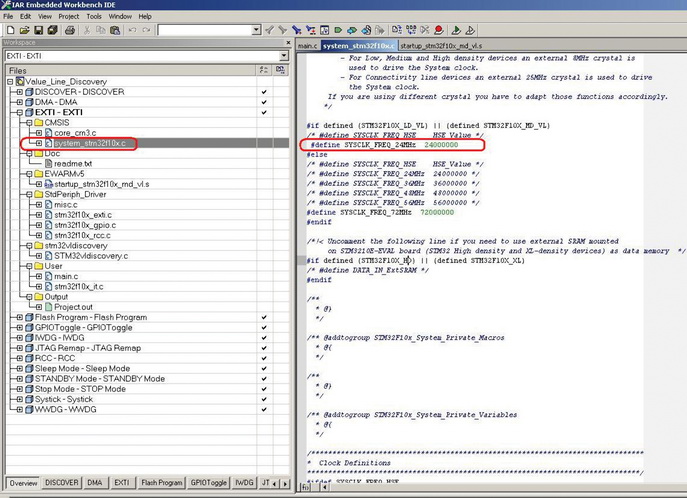Click the Save All toolbar icon
The image size is (687, 498).
point(53,30)
